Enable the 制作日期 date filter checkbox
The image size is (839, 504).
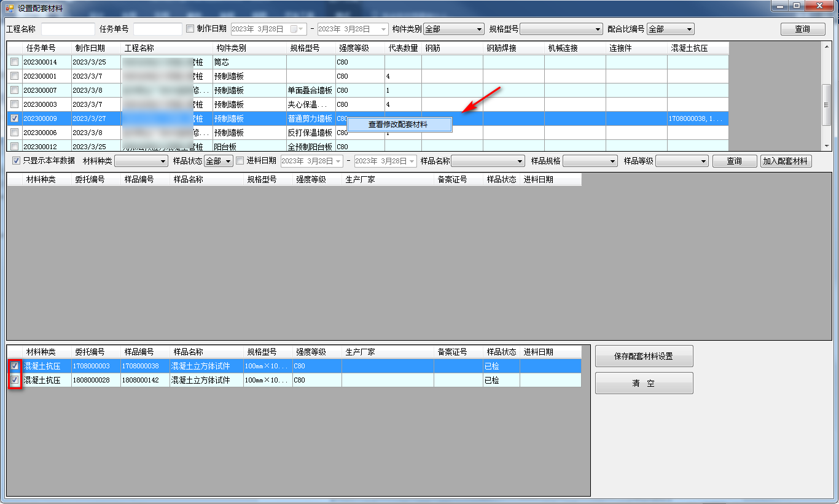click(x=190, y=29)
